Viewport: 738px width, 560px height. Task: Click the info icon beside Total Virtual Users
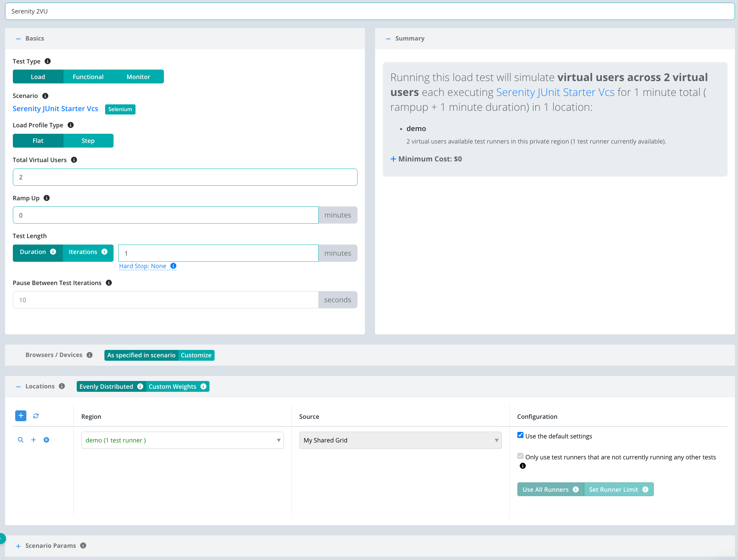click(x=74, y=160)
